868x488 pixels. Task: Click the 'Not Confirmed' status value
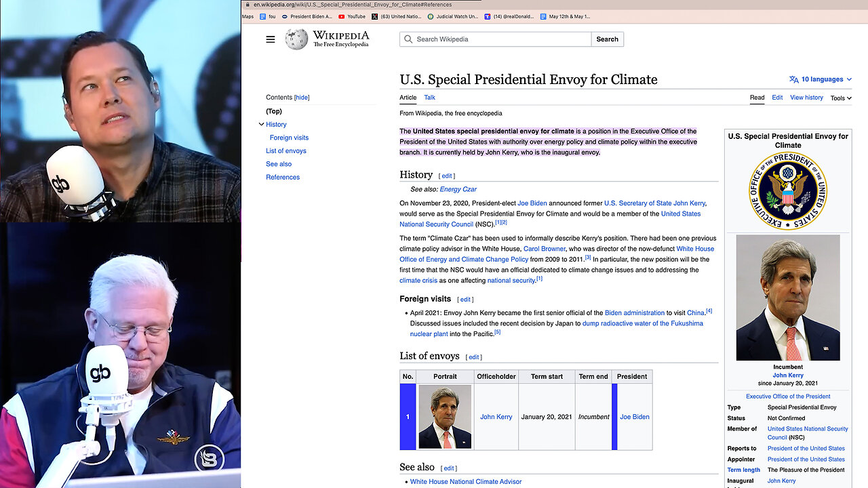coord(787,418)
